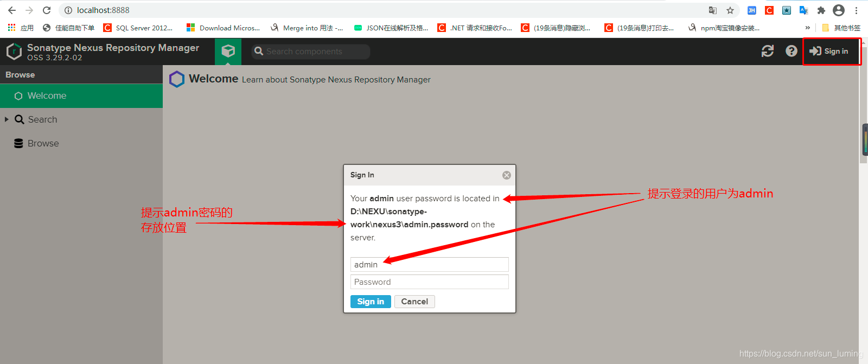Open the 应用 apps shortcut

[21, 28]
